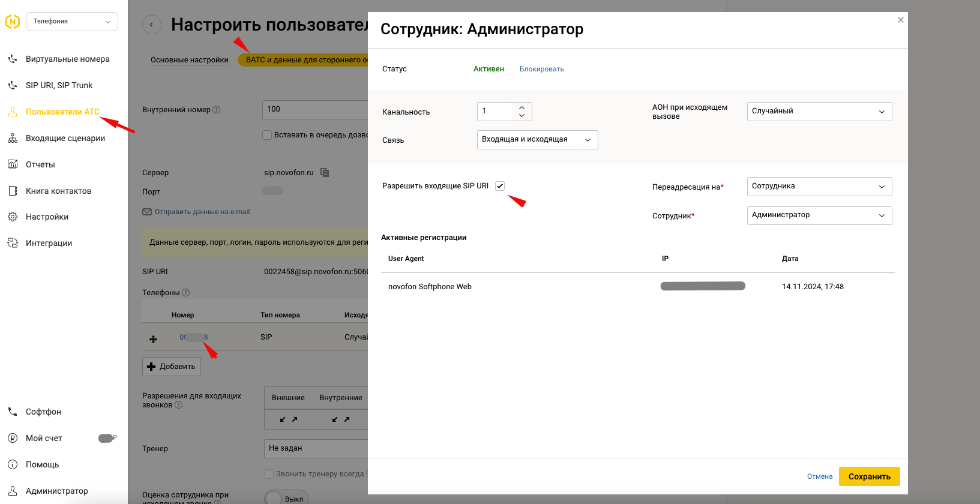Image resolution: width=980 pixels, height=504 pixels.
Task: Open the Связь dropdown
Action: pos(538,140)
